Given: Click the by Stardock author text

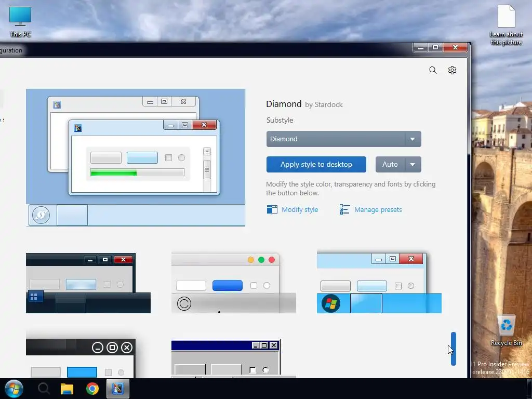Looking at the screenshot, I should [324, 104].
